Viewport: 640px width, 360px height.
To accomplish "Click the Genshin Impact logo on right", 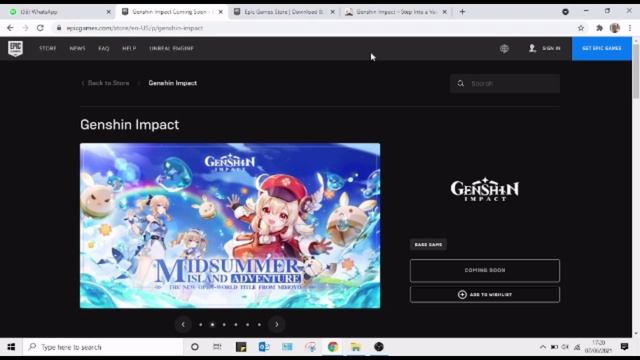I will (484, 189).
